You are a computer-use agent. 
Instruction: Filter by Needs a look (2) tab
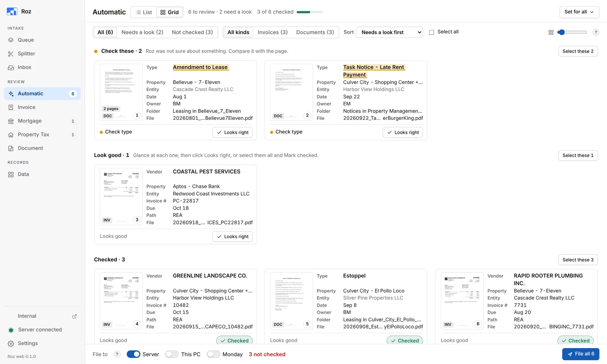tap(142, 32)
